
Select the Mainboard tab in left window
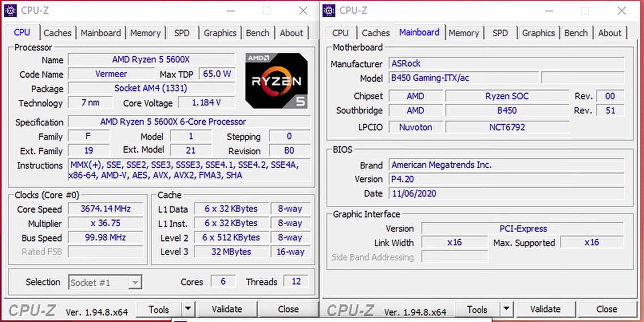pos(101,33)
